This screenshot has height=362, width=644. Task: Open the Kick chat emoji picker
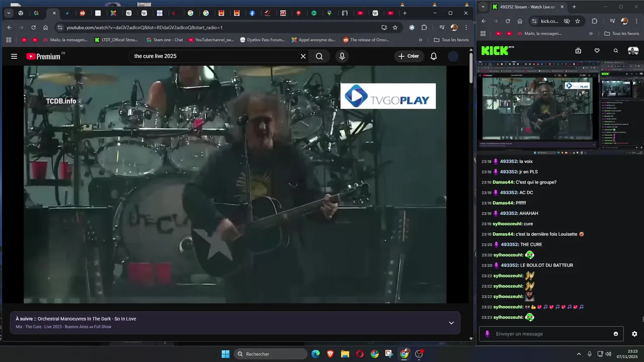click(x=616, y=334)
